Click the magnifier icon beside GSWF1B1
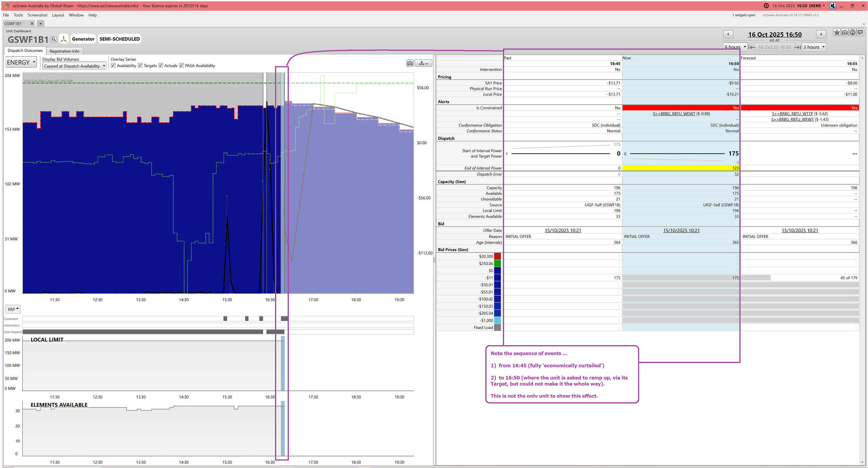 click(x=54, y=39)
